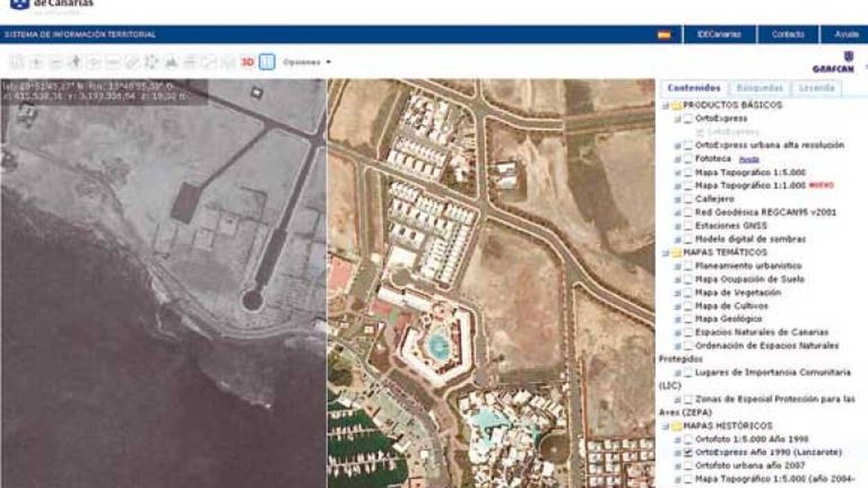
Task: Open the Ayuda link beside Fototeca
Action: [x=748, y=159]
